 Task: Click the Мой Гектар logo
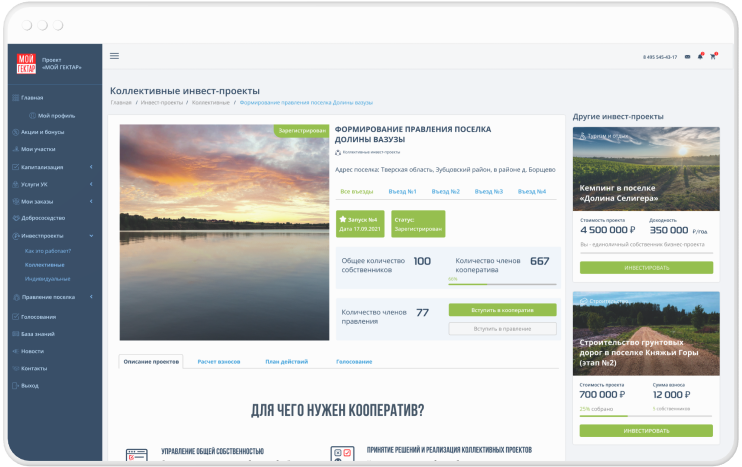coord(26,64)
